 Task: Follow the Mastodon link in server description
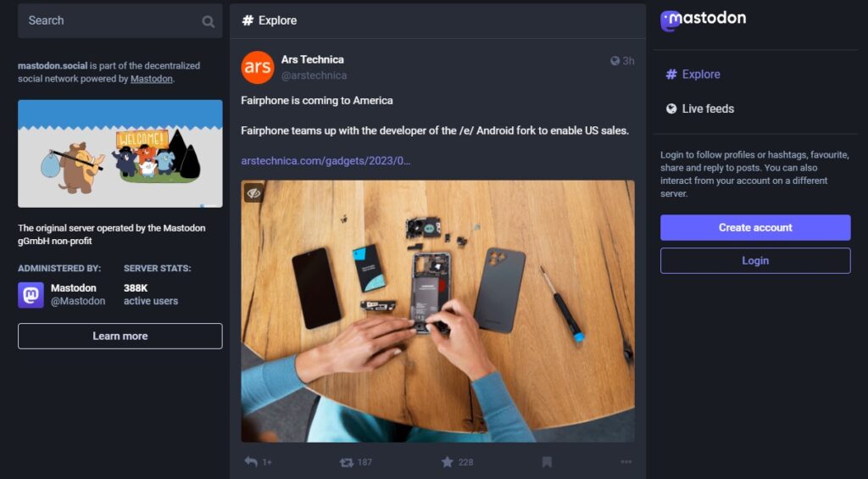pos(152,79)
